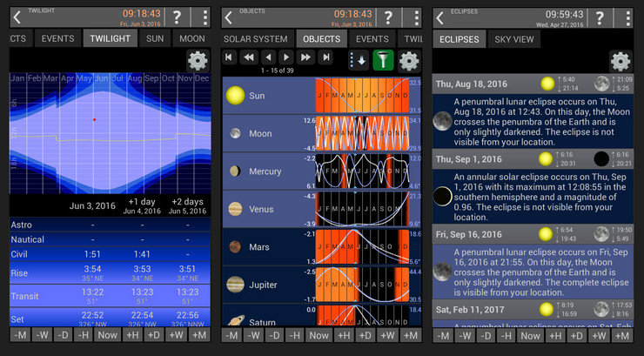644x356 pixels.
Task: Skip to last page of objects
Action: click(x=326, y=58)
